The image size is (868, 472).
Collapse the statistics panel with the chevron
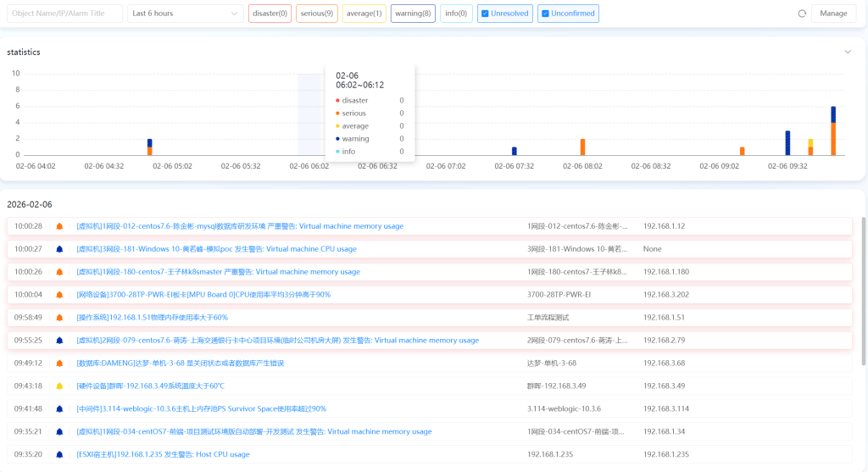click(848, 52)
